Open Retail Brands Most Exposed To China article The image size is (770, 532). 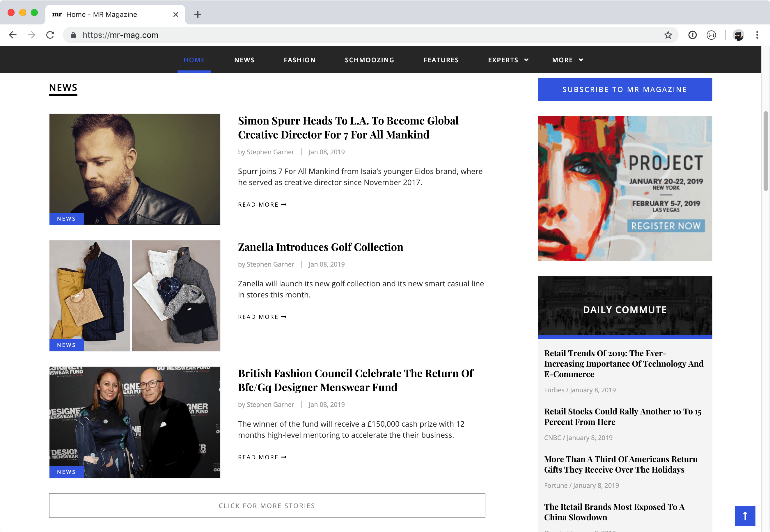[x=614, y=512]
